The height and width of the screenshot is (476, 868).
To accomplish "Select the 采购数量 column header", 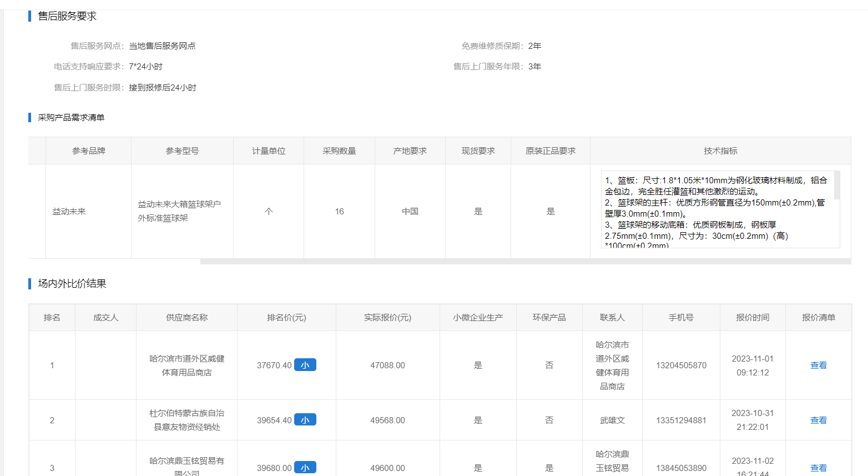I will [x=339, y=151].
